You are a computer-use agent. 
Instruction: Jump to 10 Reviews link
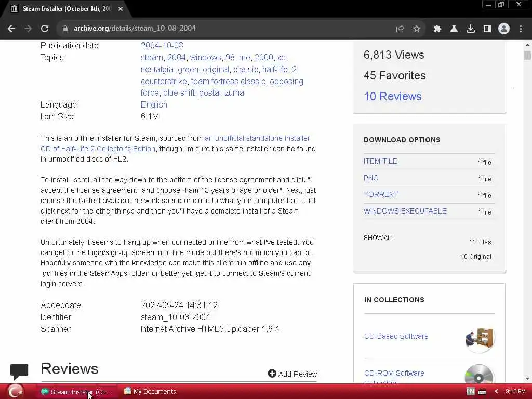coord(393,96)
